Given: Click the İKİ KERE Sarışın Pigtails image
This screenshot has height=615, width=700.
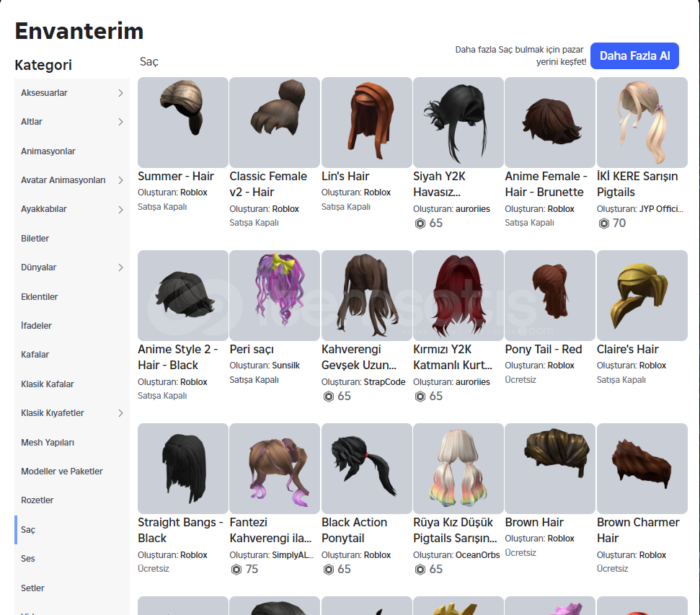Looking at the screenshot, I should (642, 123).
